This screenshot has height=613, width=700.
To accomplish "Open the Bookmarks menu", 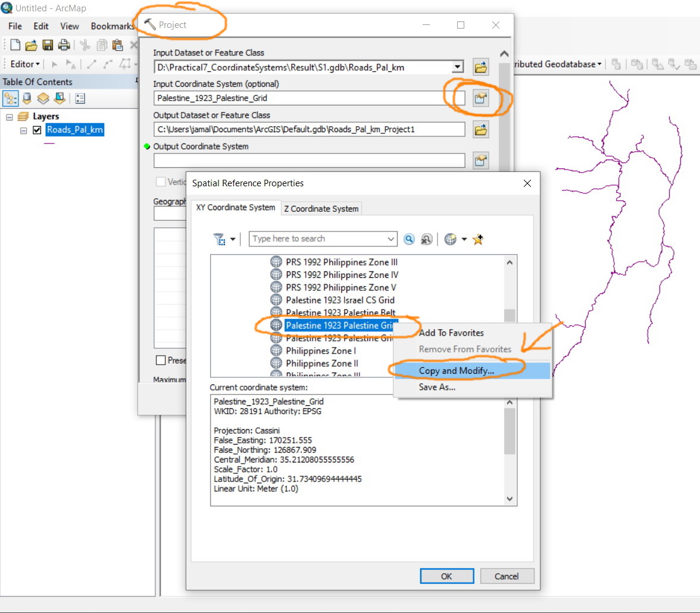I will [x=112, y=26].
